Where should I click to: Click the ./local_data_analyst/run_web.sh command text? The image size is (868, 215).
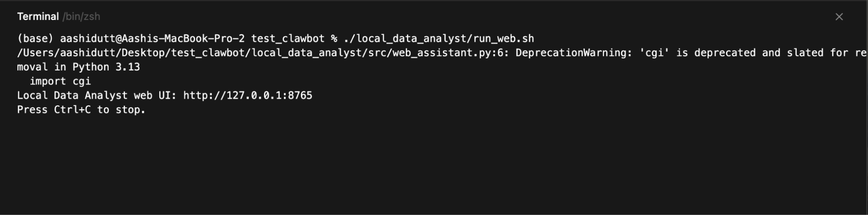439,38
